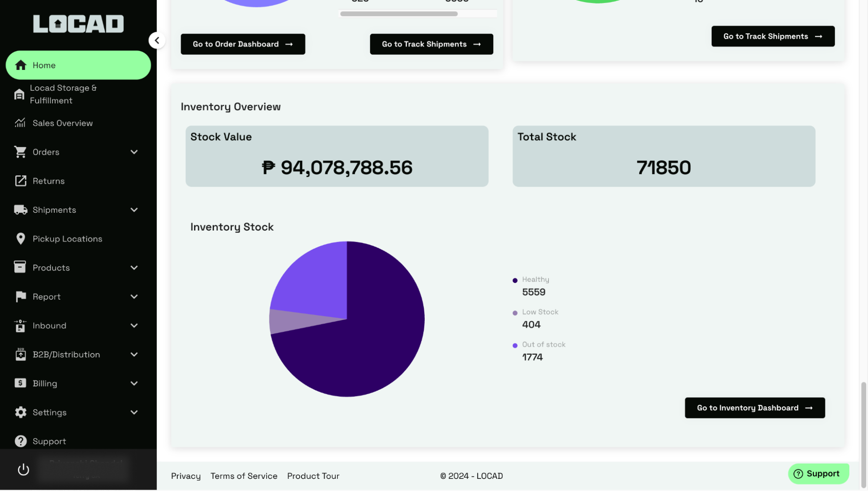Select the Inbound menu item
868x491 pixels.
(50, 326)
